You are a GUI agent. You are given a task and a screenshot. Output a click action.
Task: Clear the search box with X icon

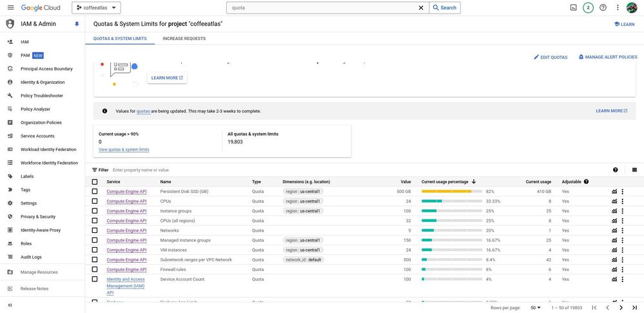click(421, 7)
